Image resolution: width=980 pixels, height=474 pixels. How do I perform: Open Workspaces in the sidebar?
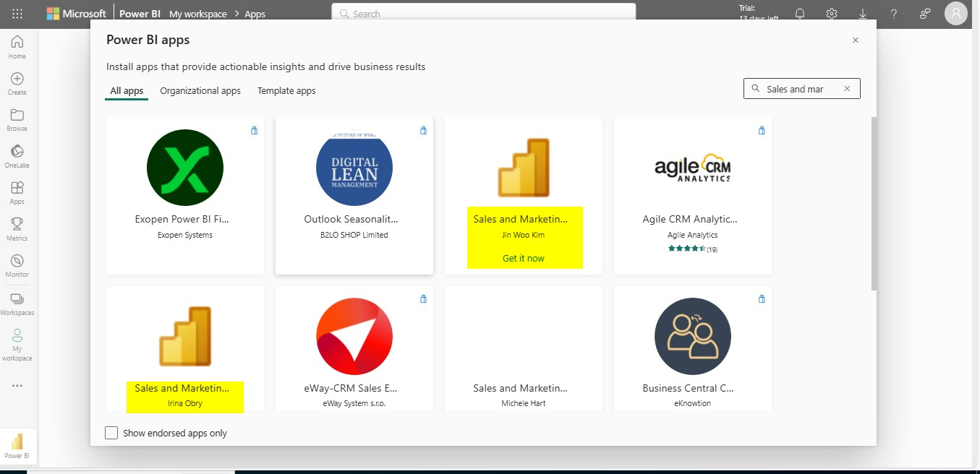tap(17, 303)
